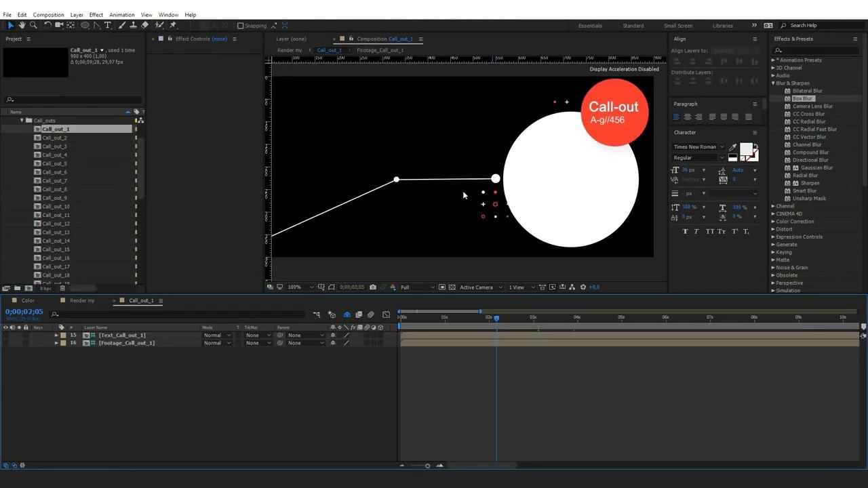Select Call_out_5 in the Project panel
This screenshot has height=488, width=868.
tap(54, 163)
